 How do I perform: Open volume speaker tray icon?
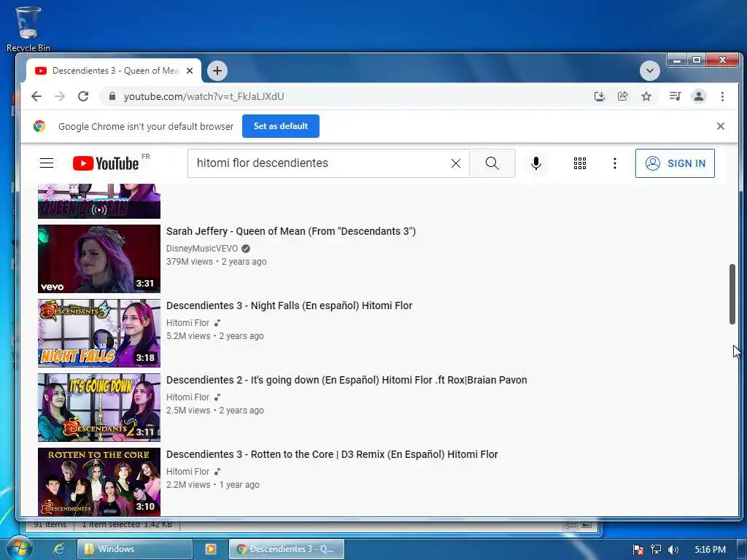pyautogui.click(x=673, y=550)
